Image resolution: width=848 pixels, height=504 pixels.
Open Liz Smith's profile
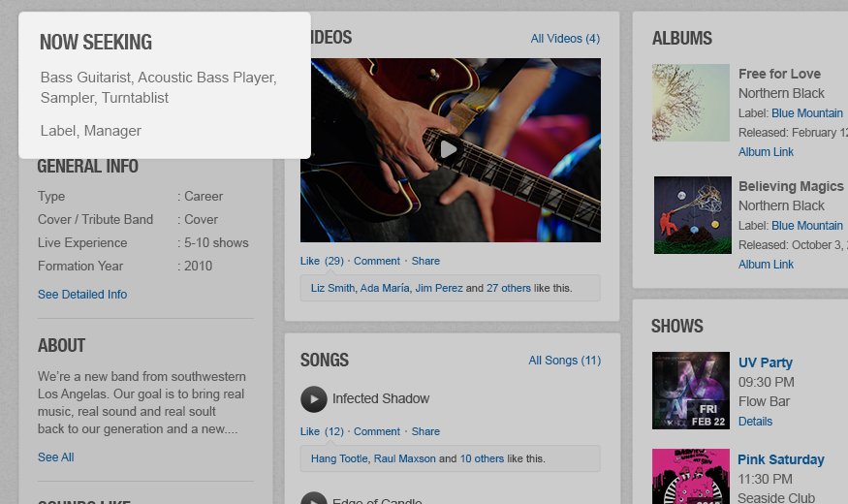coord(332,288)
